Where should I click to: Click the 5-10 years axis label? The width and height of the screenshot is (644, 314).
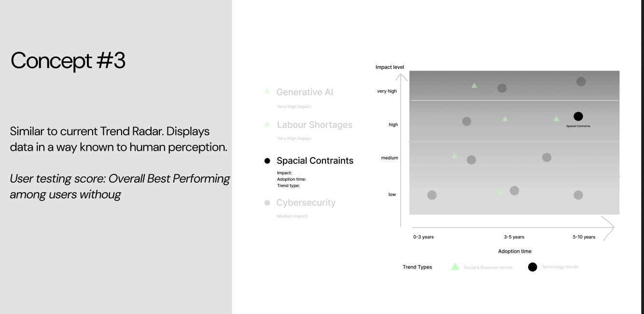coord(584,237)
